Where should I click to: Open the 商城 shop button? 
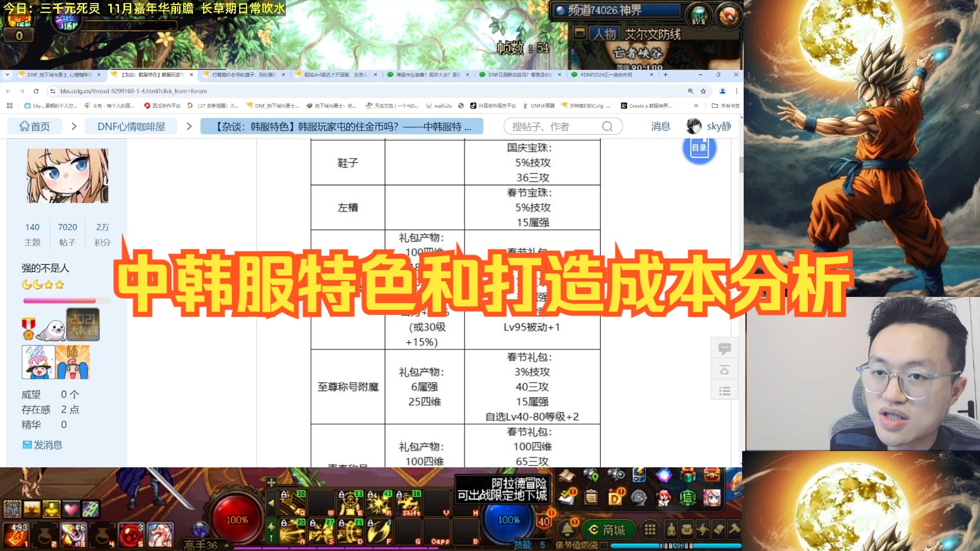click(608, 530)
